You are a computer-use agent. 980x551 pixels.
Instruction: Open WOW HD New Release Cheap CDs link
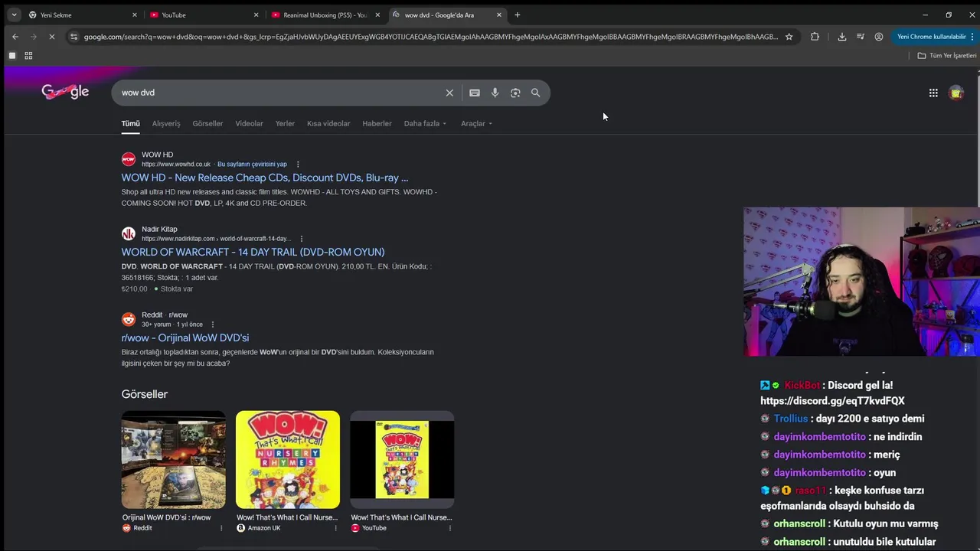pos(265,178)
